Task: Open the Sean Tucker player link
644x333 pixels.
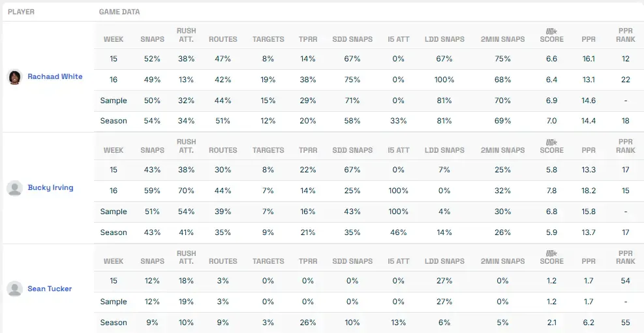Action: [50, 289]
